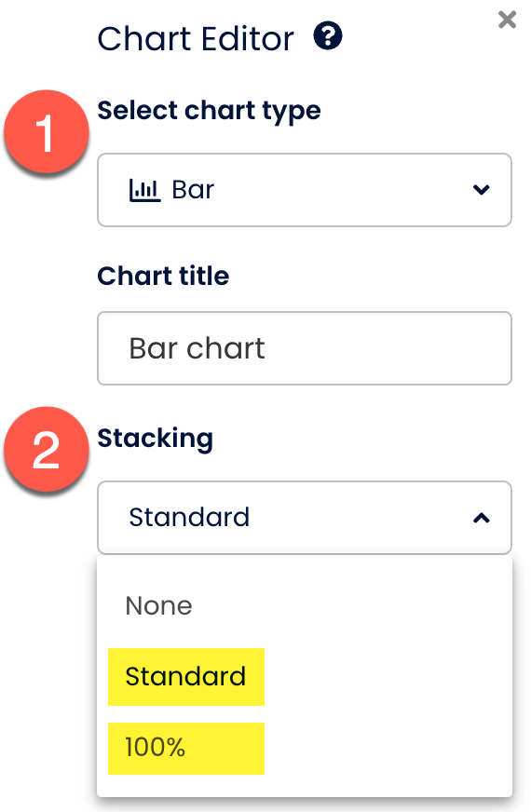Click the Bar chart text in title field
Image resolution: width=531 pixels, height=812 pixels.
tap(197, 348)
